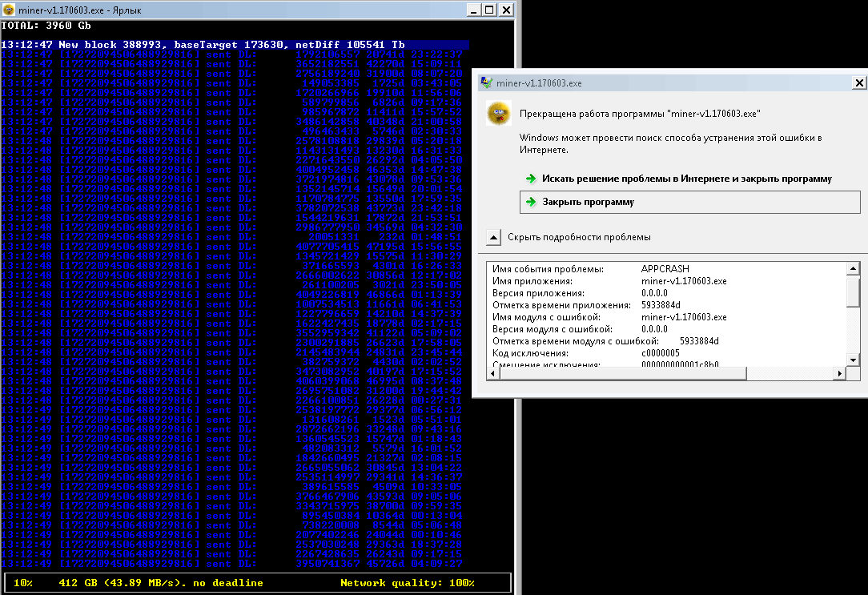Choose 'Искать решение проблемы в Интернете и закрыть программу'

[686, 179]
